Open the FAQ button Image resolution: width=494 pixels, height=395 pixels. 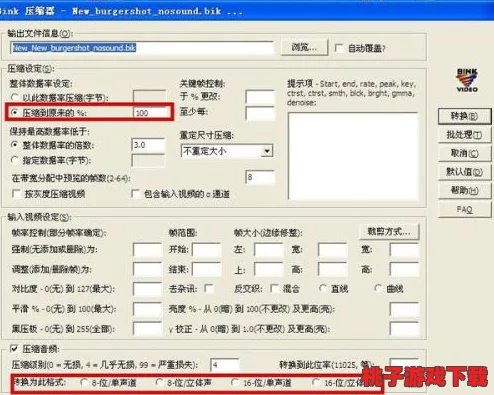(x=464, y=210)
